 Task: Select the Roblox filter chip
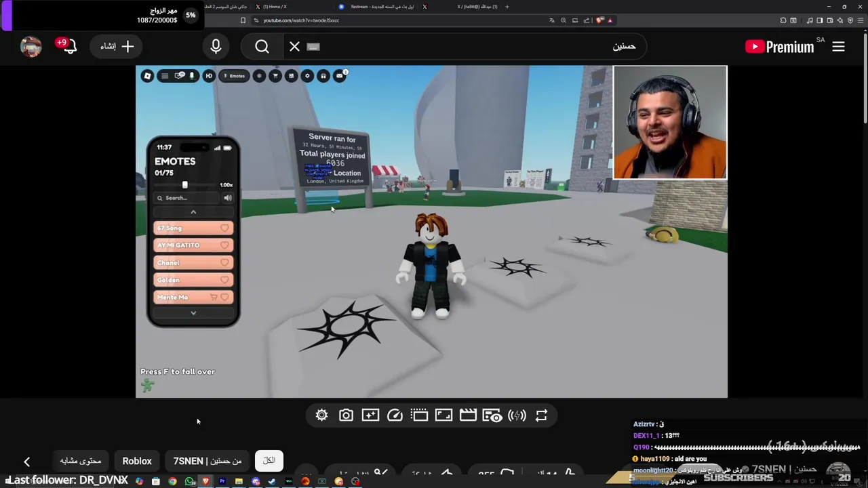pos(137,461)
